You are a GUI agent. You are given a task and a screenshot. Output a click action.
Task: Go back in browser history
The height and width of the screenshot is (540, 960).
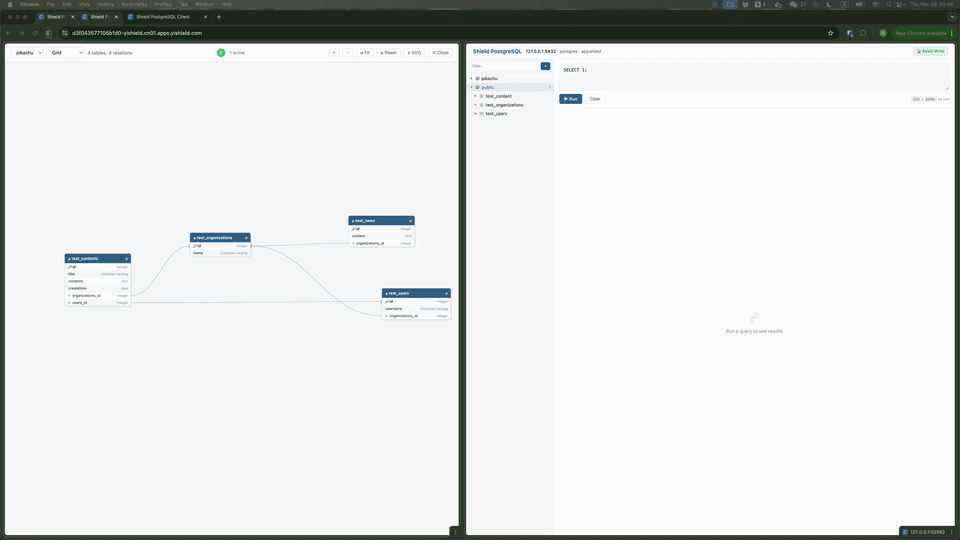(9, 33)
